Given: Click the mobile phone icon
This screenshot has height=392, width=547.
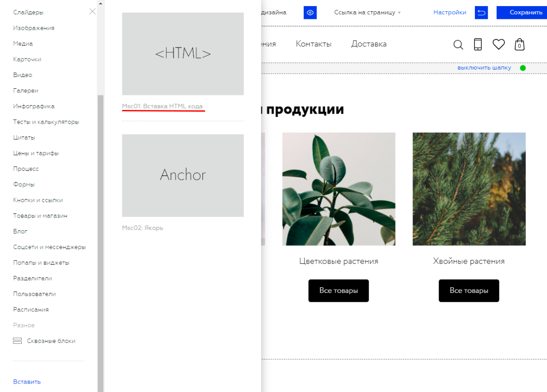Looking at the screenshot, I should 478,44.
